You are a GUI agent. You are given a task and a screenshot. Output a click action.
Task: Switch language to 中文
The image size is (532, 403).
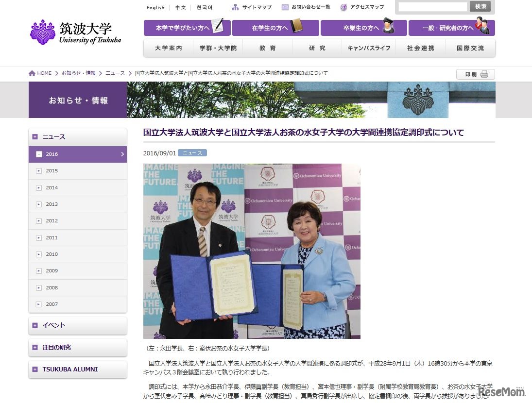point(181,7)
